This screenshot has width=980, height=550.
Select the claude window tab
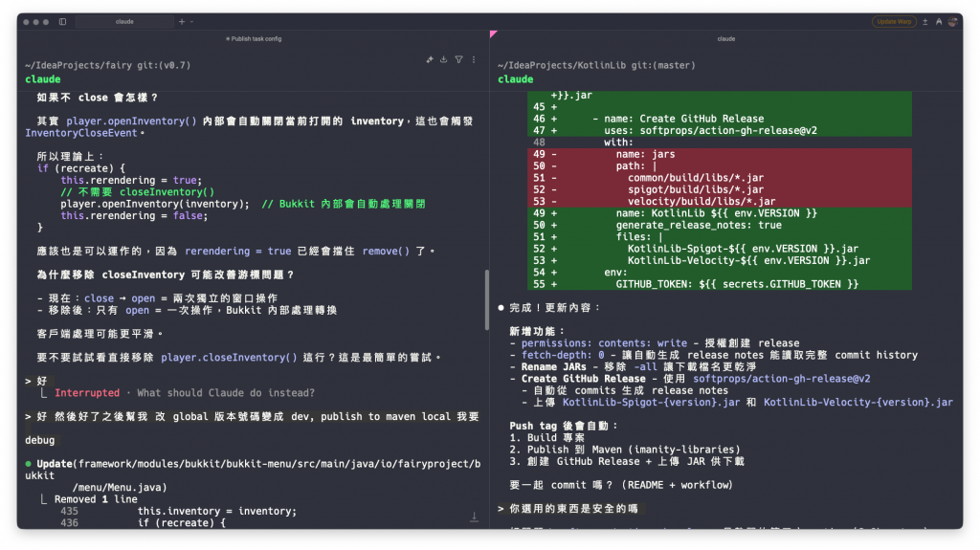pos(124,21)
